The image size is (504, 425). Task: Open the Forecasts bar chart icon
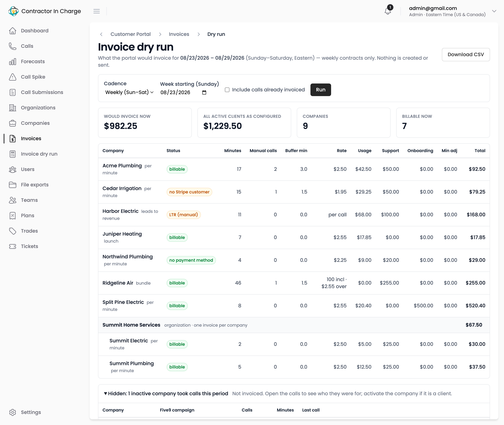[13, 61]
